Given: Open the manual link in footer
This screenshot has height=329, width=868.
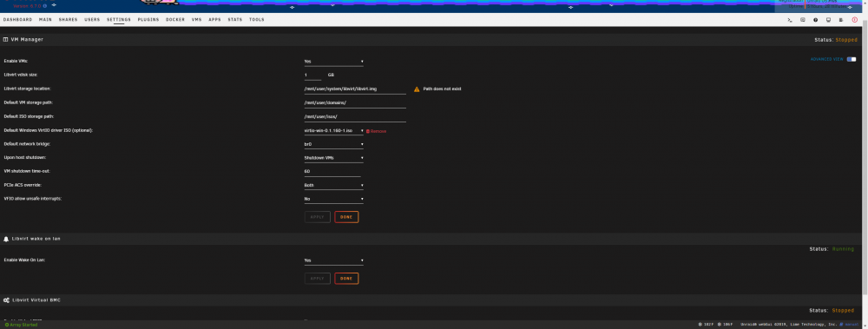Looking at the screenshot, I should 851,325.
